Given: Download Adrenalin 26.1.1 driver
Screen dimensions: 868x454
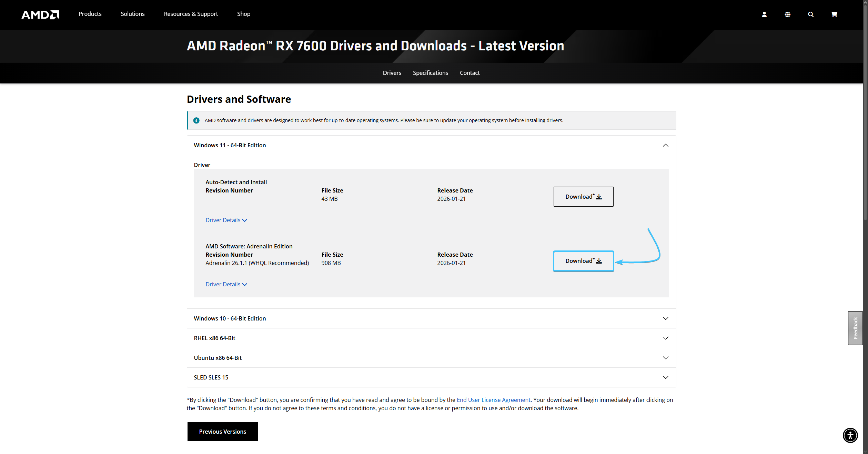Looking at the screenshot, I should click(583, 261).
